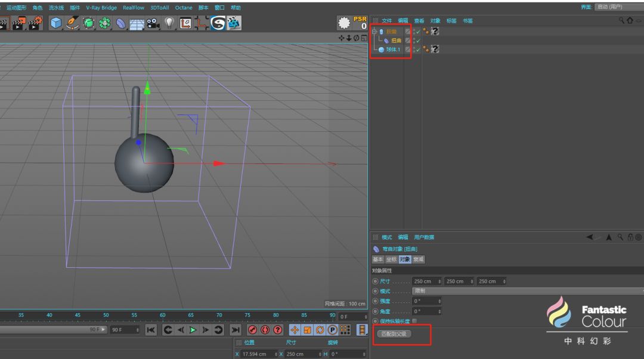Click the Camera object icon

click(x=153, y=23)
